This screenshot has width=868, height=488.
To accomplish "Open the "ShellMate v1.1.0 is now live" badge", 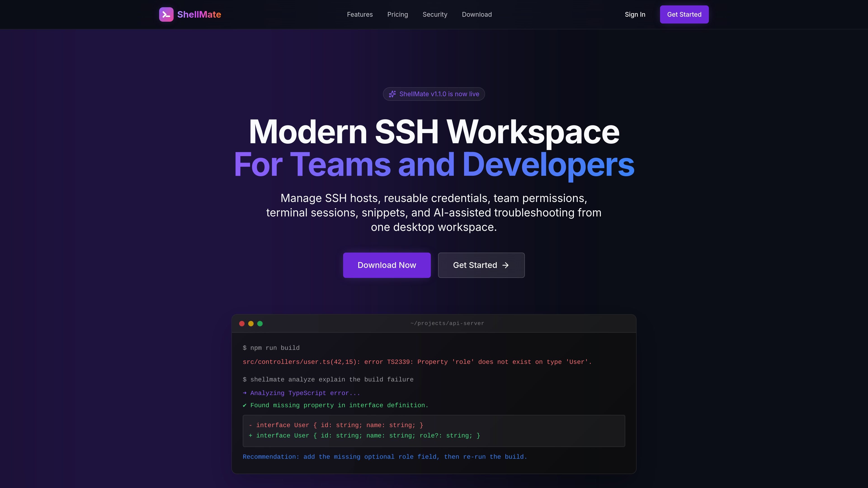I will [x=434, y=94].
